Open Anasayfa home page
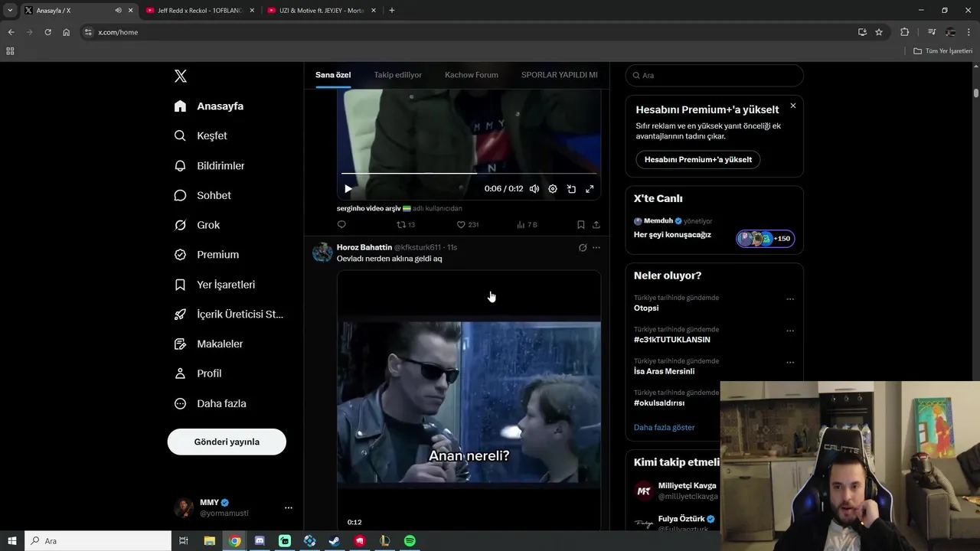980x551 pixels. point(209,106)
